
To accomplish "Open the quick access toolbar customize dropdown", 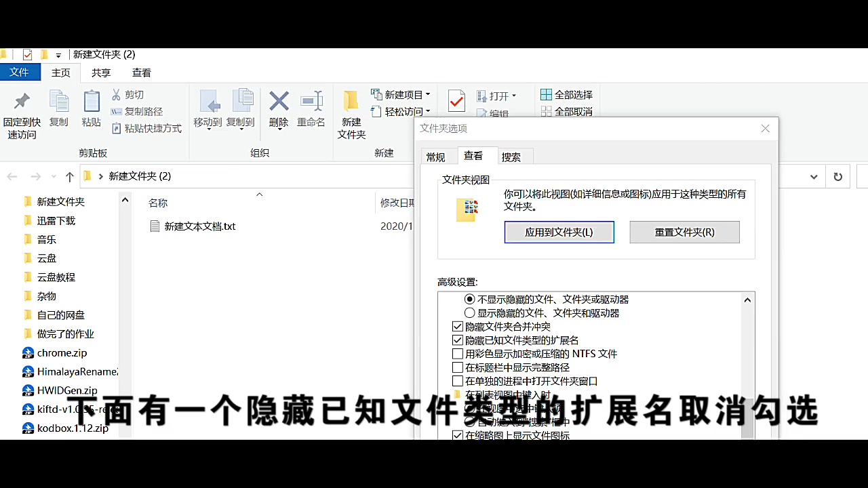I will pos(58,56).
